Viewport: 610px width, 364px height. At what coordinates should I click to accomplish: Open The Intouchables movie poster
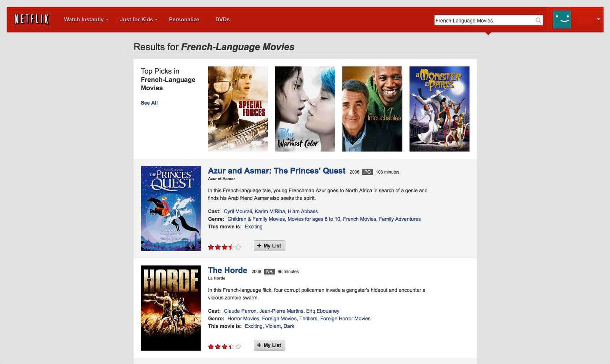point(372,109)
